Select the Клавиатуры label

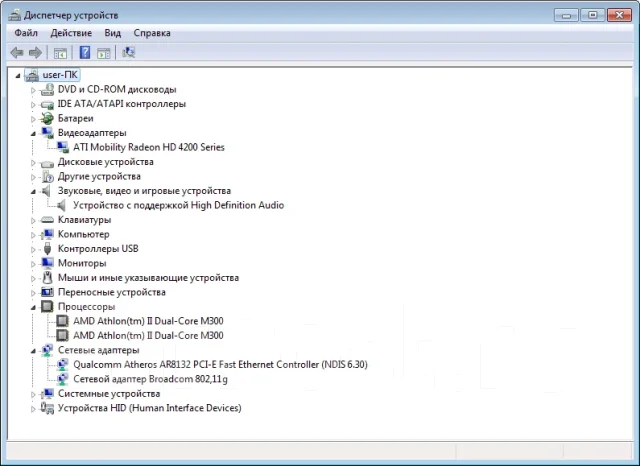click(84, 220)
